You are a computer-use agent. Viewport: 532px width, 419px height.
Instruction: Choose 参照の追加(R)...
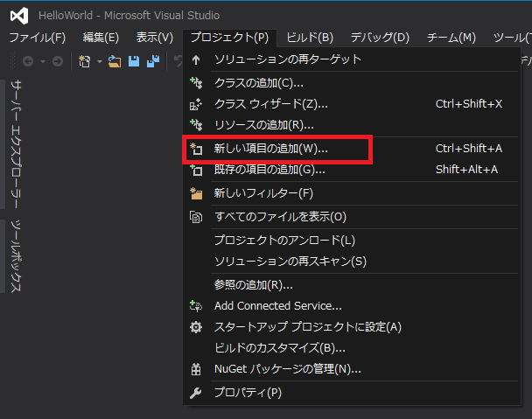tap(352, 284)
